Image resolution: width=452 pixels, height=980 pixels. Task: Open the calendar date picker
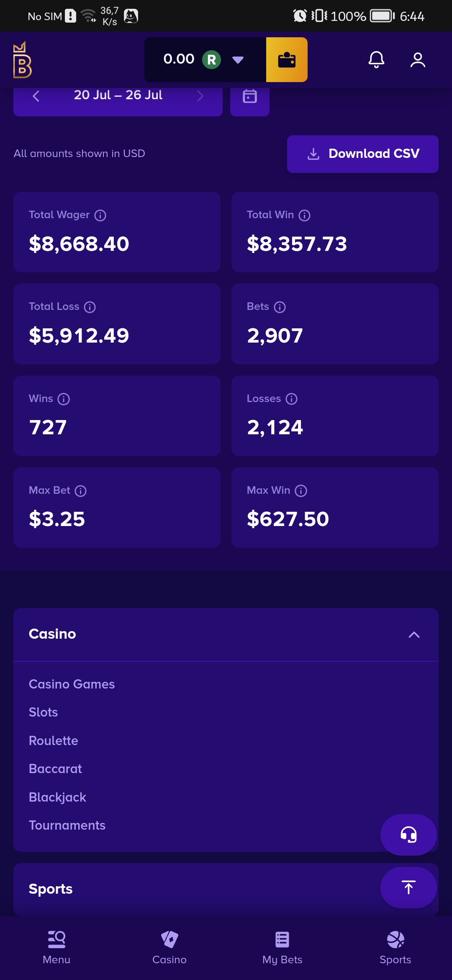[x=250, y=97]
